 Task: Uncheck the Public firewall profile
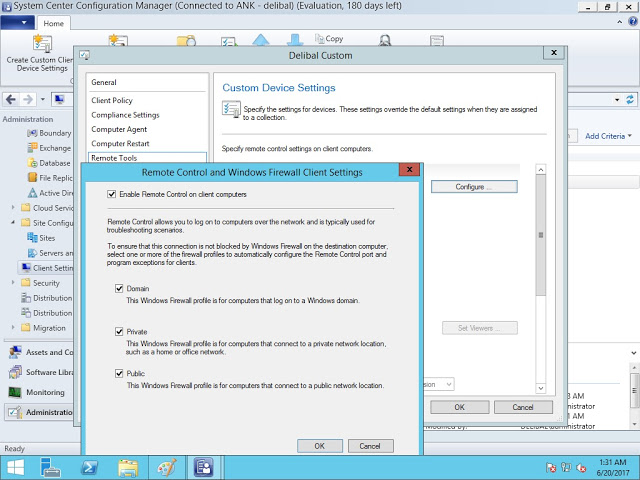pos(120,374)
